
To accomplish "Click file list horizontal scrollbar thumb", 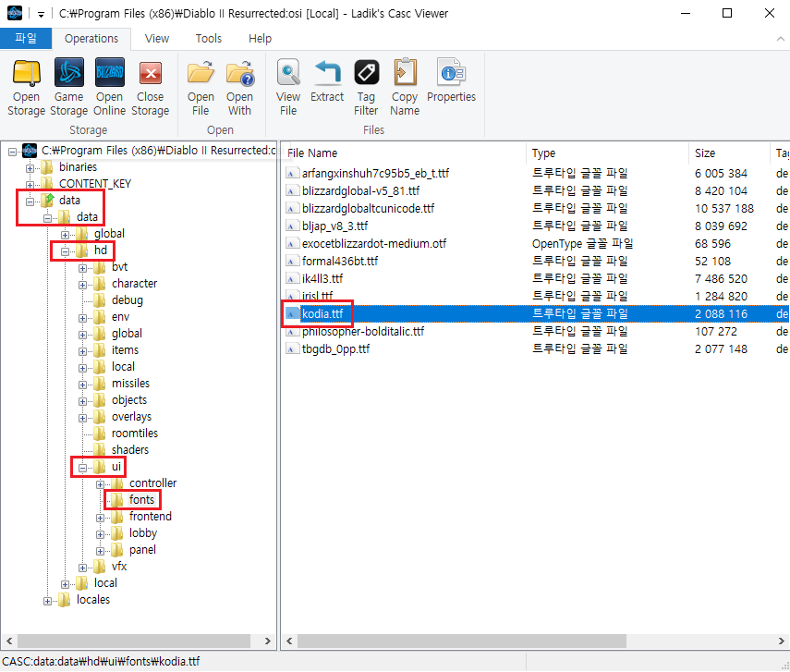I will coord(461,641).
